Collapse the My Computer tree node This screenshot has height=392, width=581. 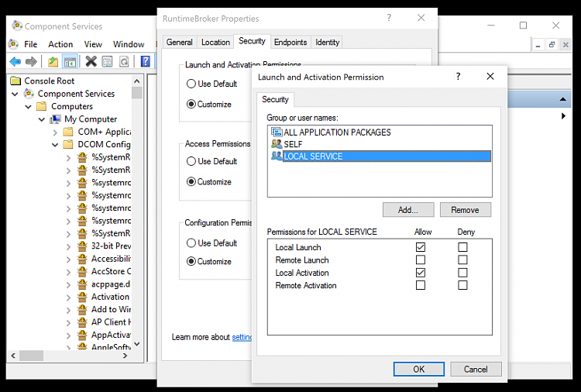[x=42, y=119]
